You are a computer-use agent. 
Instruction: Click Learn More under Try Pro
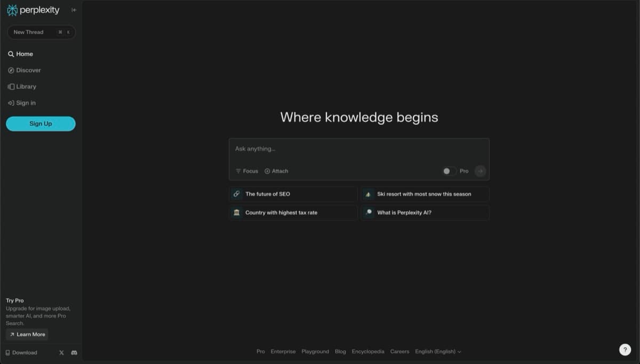click(27, 334)
